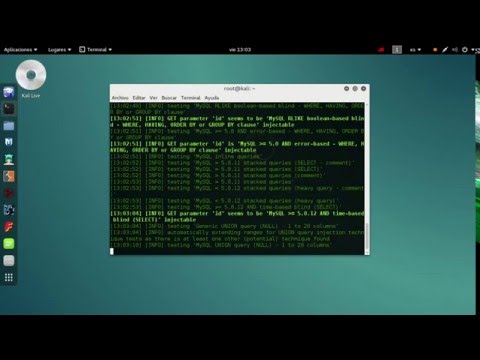Minimize the root@kali terminal window
The width and height of the screenshot is (480, 360).
coord(346,89)
